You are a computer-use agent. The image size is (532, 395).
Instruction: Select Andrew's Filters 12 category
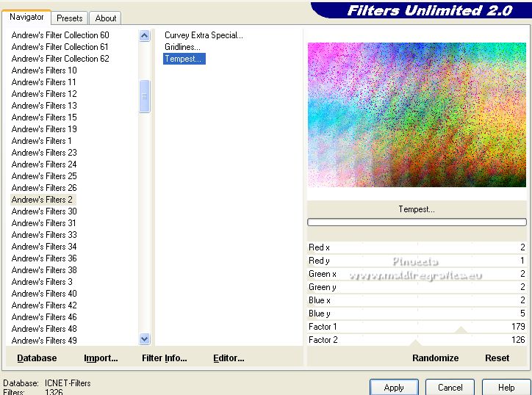tap(44, 94)
